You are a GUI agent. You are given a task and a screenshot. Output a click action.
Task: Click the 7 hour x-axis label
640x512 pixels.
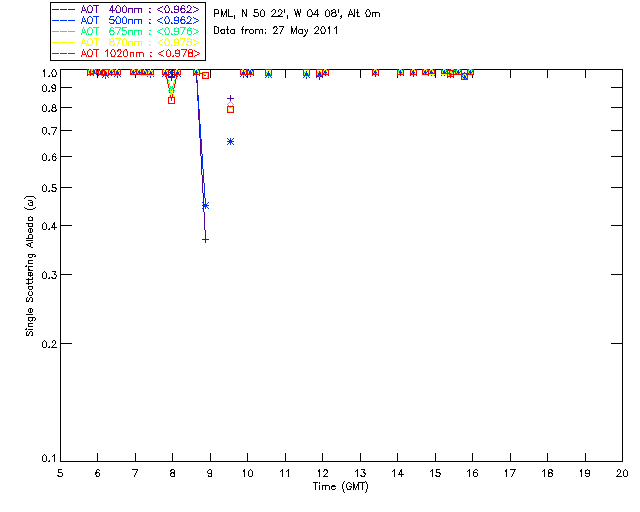[x=135, y=473]
